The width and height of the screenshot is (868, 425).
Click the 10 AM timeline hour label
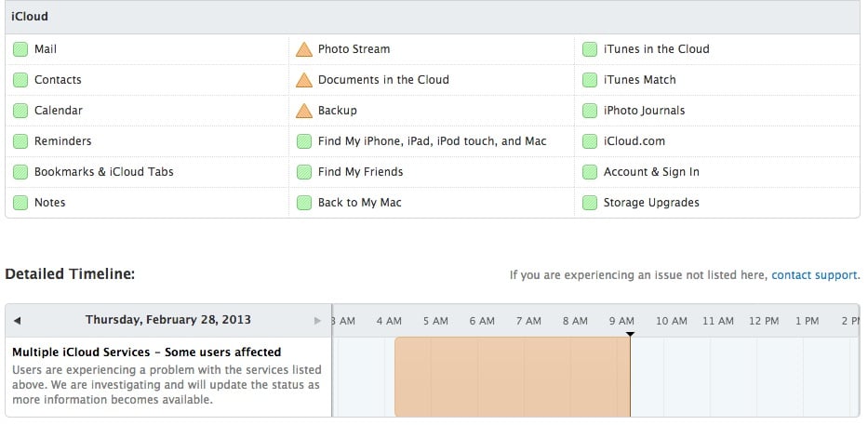click(x=672, y=321)
